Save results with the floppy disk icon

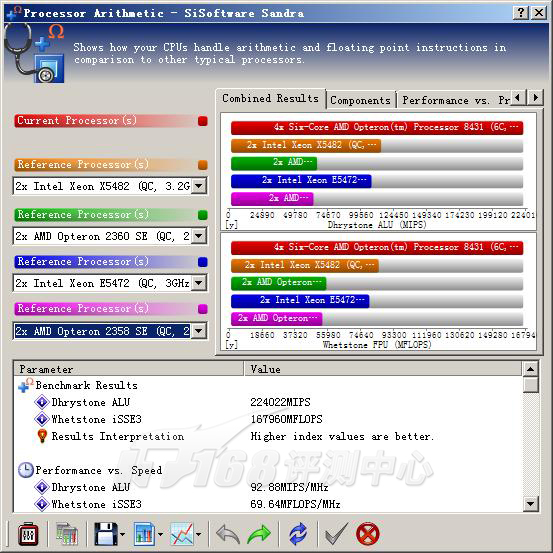pos(106,534)
